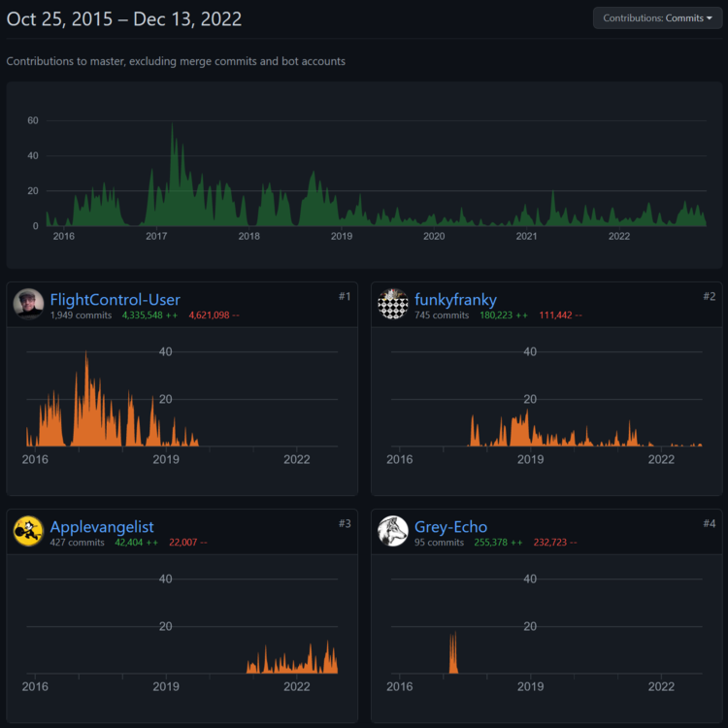Click the #1 rank label on FlightControl-User's card
Viewport: 728px width, 728px height.
pos(345,296)
